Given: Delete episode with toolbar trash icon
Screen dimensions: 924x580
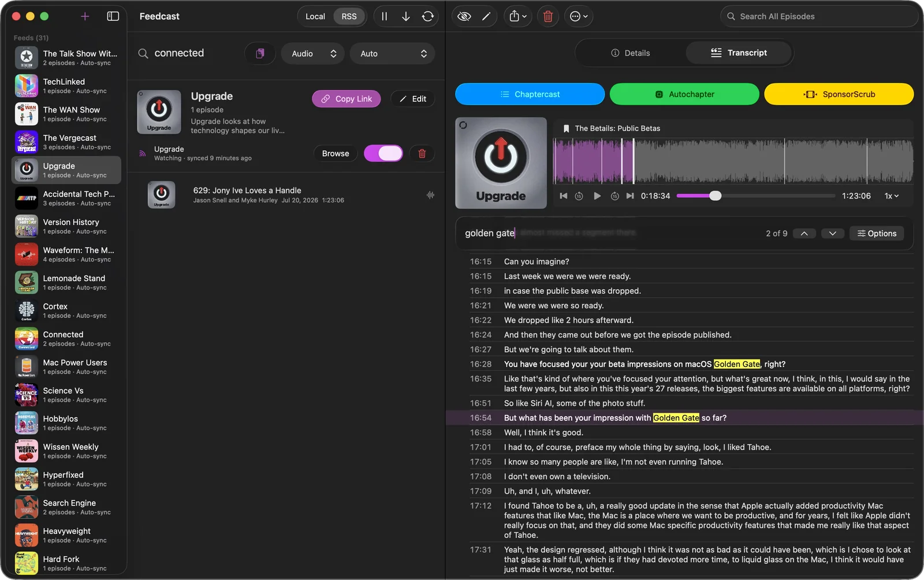Looking at the screenshot, I should pos(548,16).
